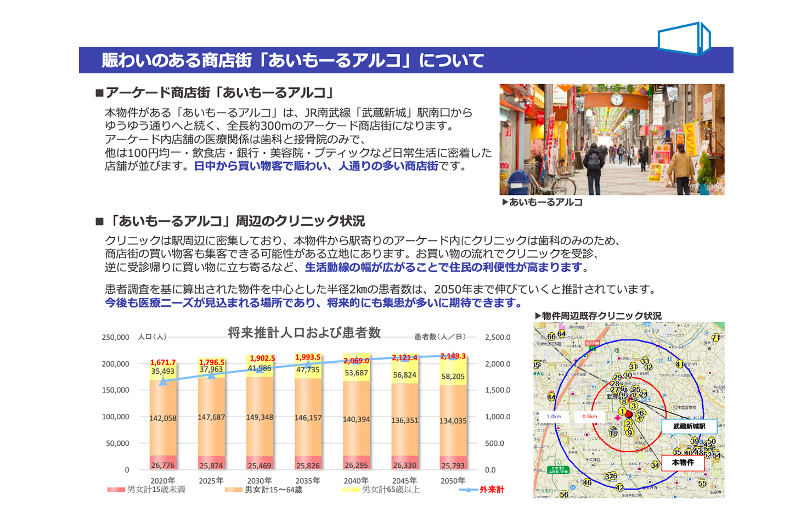Click map marker number 66

(x=551, y=336)
